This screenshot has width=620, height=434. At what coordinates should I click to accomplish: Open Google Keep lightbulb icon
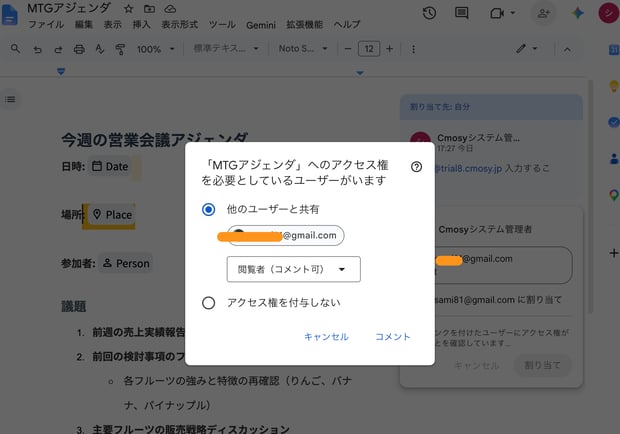614,86
